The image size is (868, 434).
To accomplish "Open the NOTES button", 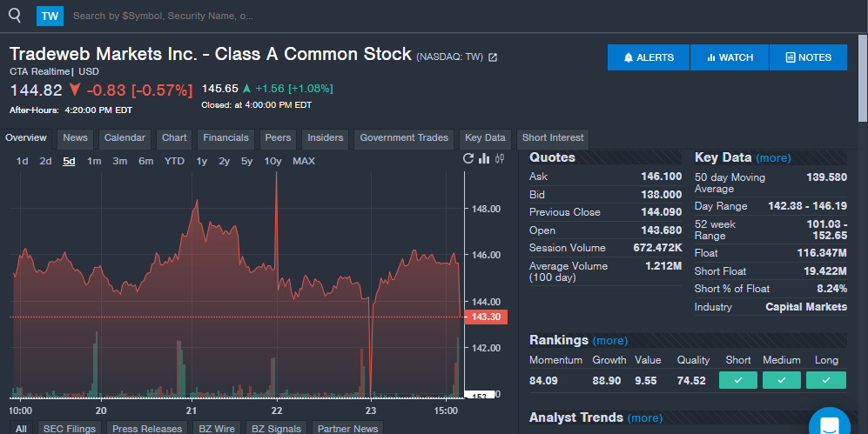I will coord(808,57).
